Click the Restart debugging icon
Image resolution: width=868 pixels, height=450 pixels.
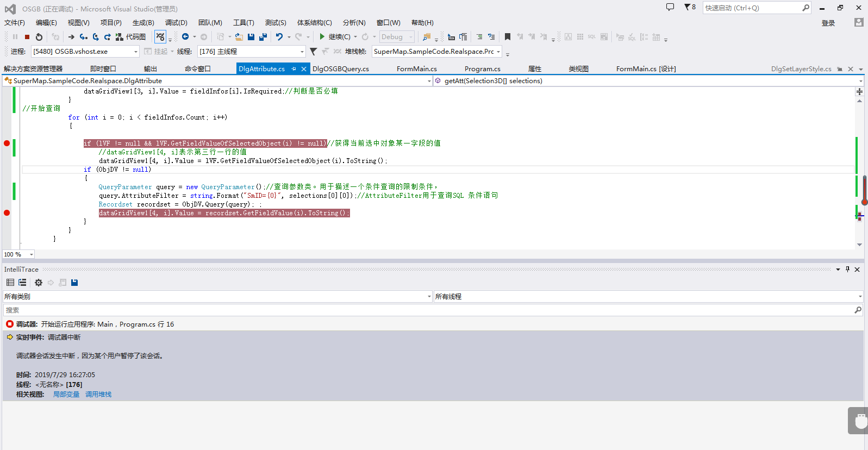click(39, 37)
